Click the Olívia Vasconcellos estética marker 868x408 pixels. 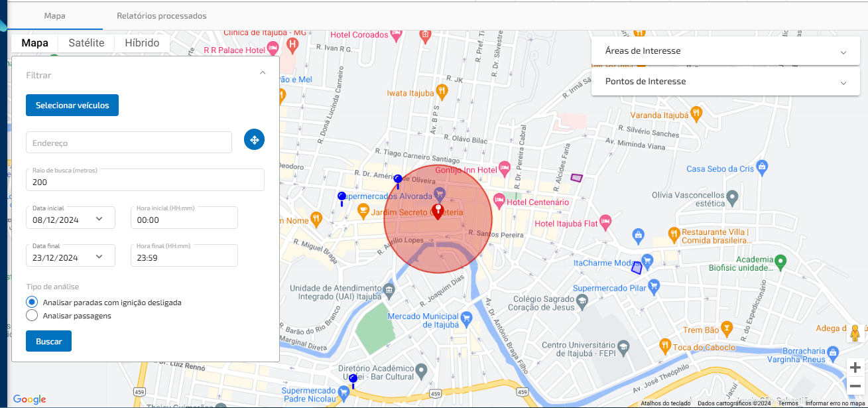[732, 197]
